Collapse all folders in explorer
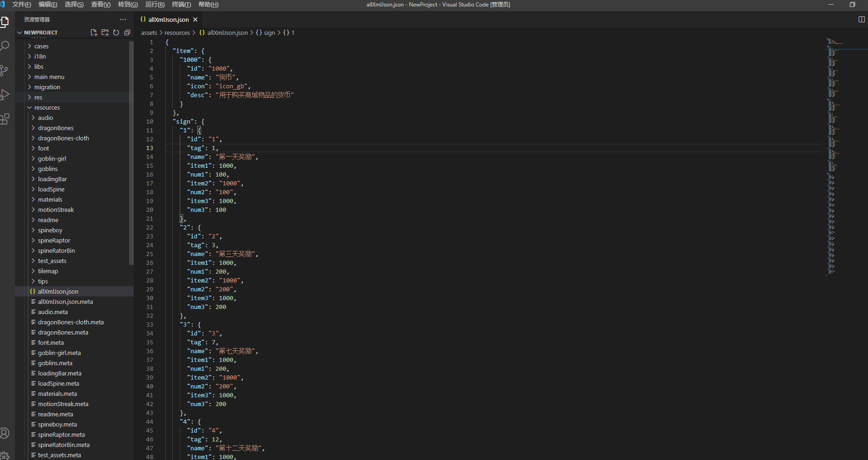The image size is (868, 460). (x=127, y=33)
